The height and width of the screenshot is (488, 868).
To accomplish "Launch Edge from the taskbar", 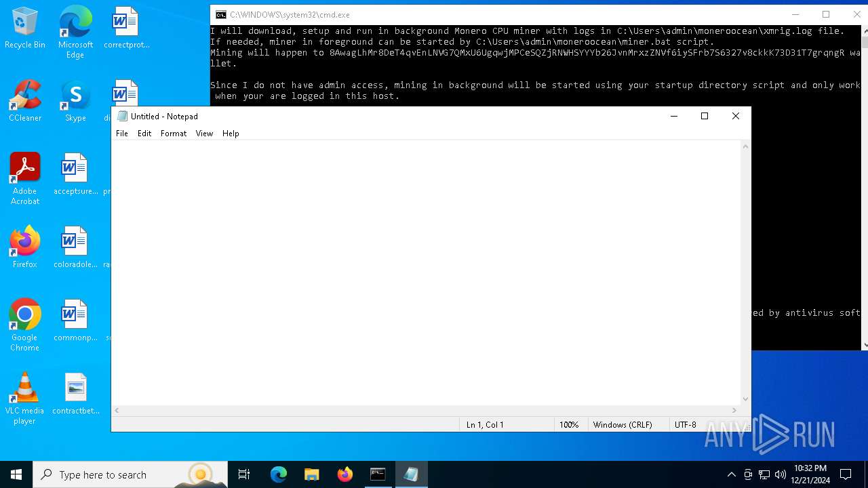I will pos(279,474).
